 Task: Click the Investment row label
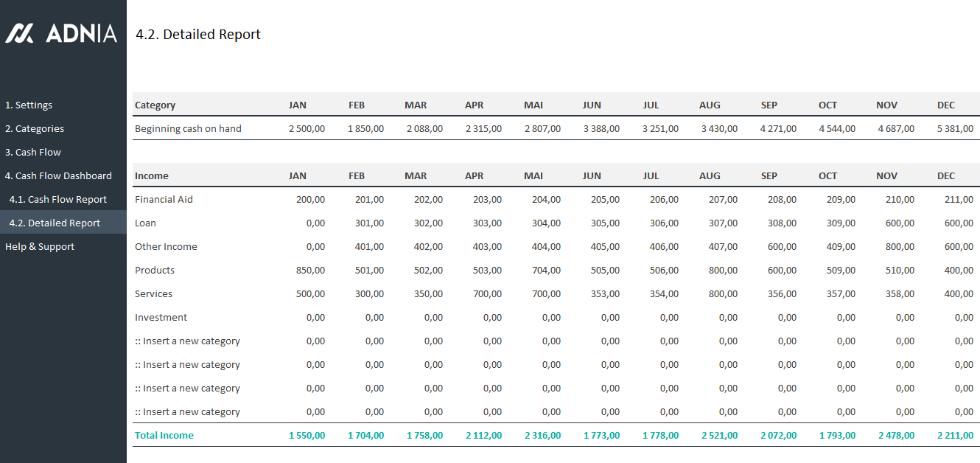pos(161,317)
